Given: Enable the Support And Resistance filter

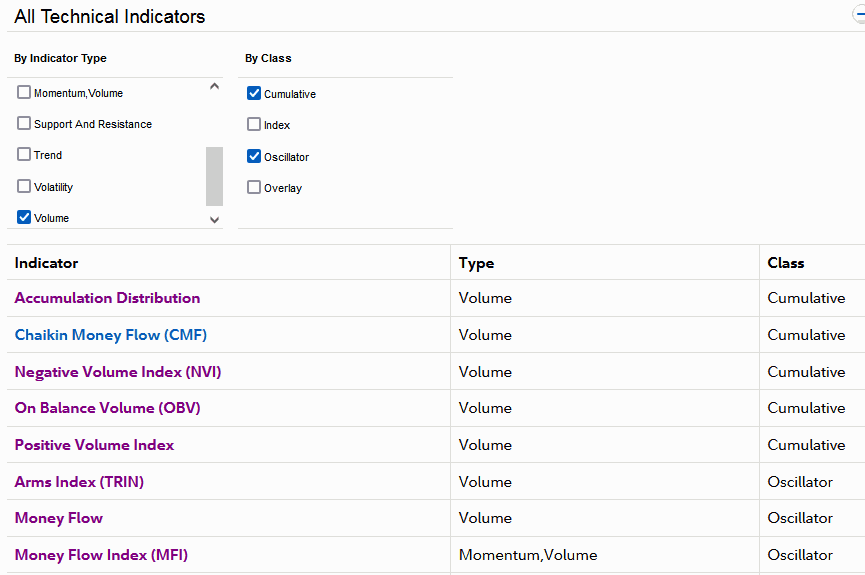Looking at the screenshot, I should 24,124.
